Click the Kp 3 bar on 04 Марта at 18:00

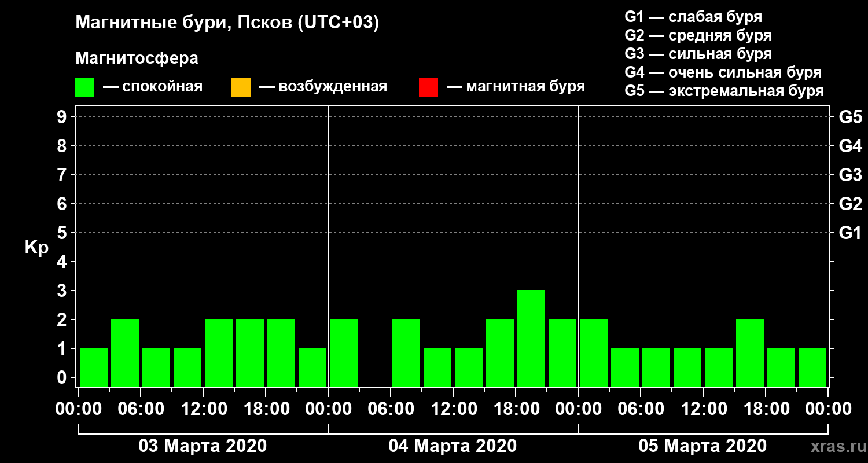[531, 338]
